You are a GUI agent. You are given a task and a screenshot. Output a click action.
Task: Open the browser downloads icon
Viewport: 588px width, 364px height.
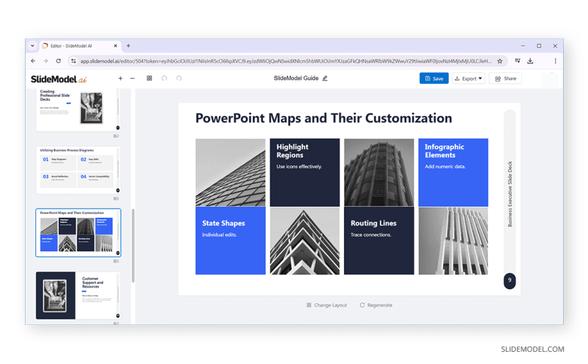tap(531, 61)
